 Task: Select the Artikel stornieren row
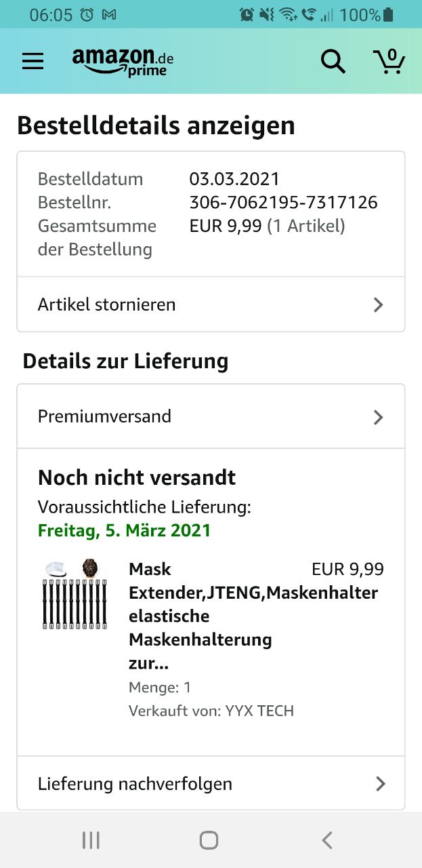[211, 304]
